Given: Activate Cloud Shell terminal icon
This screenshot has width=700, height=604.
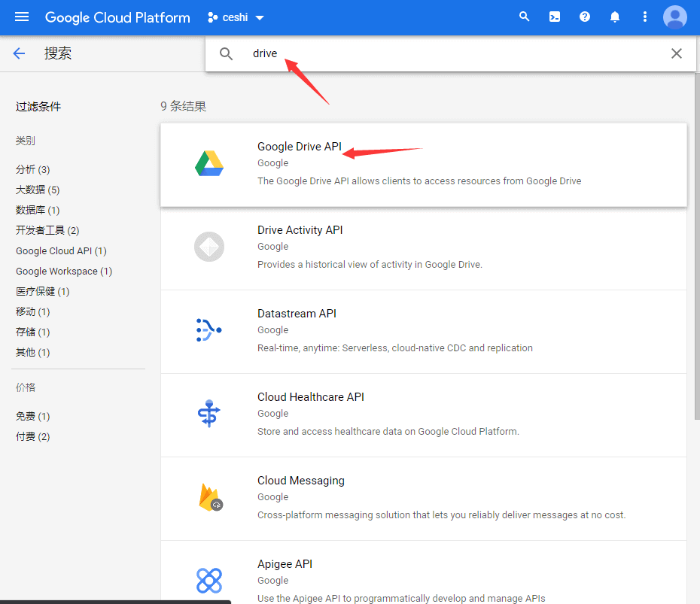Looking at the screenshot, I should [555, 17].
